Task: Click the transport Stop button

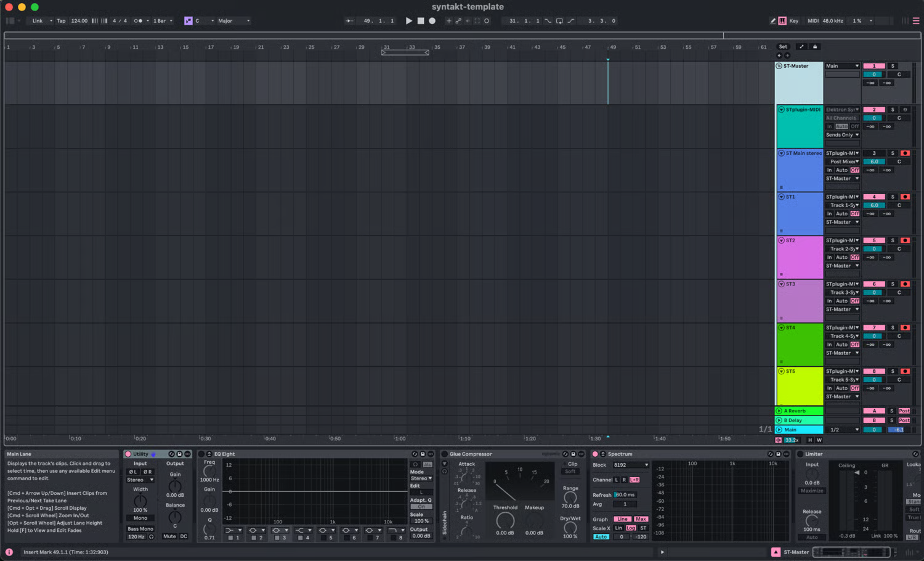Action: point(421,21)
